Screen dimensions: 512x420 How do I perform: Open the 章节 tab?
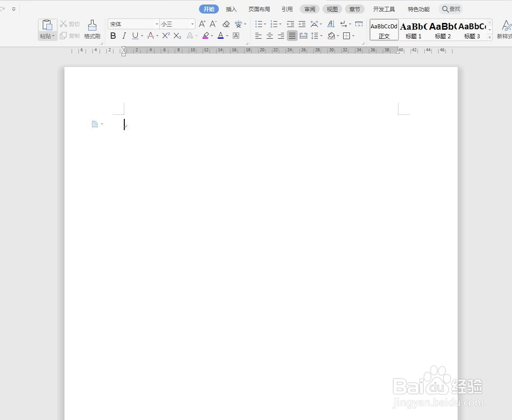[x=354, y=9]
